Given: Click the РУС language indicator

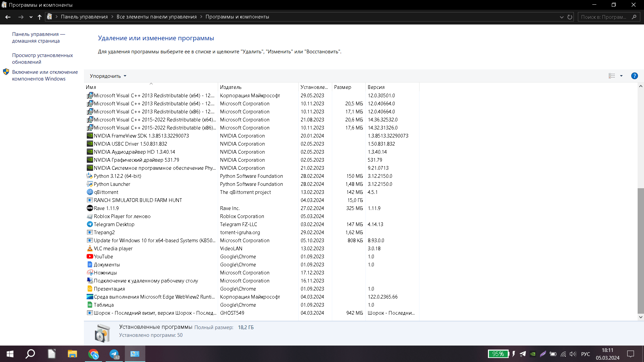Looking at the screenshot, I should coord(586,354).
